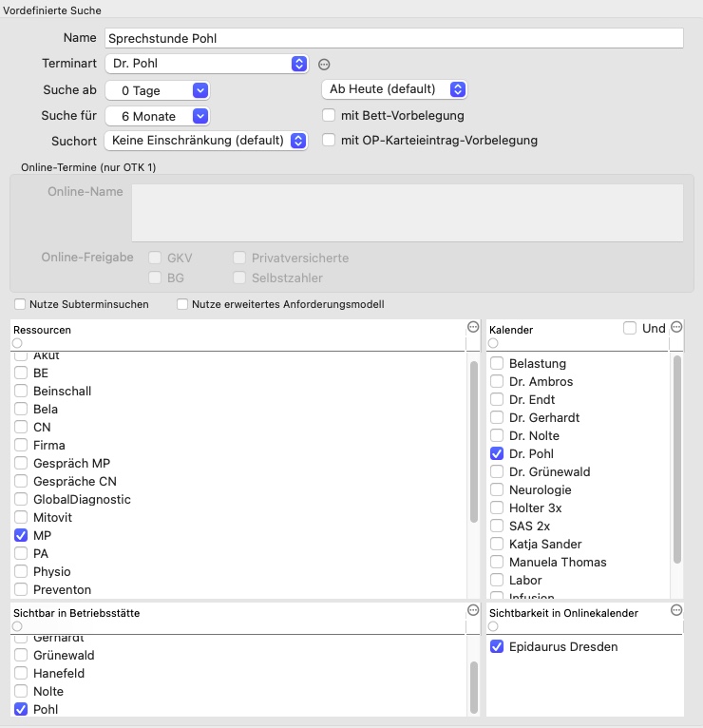
Task: Check Hanefeld in Betriebsstätte list
Action: point(20,673)
